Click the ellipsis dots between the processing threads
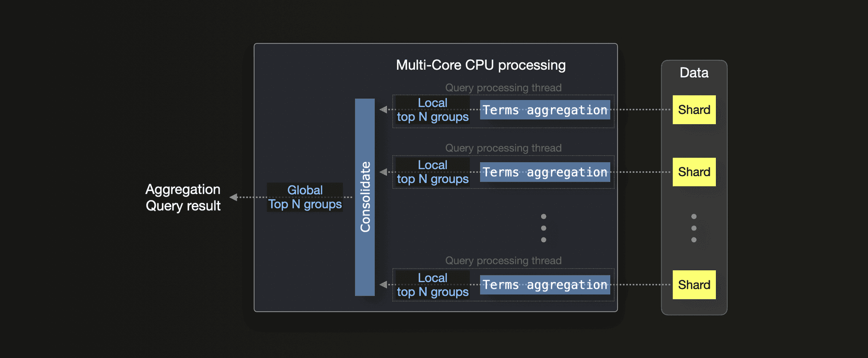Image resolution: width=868 pixels, height=358 pixels. click(544, 228)
